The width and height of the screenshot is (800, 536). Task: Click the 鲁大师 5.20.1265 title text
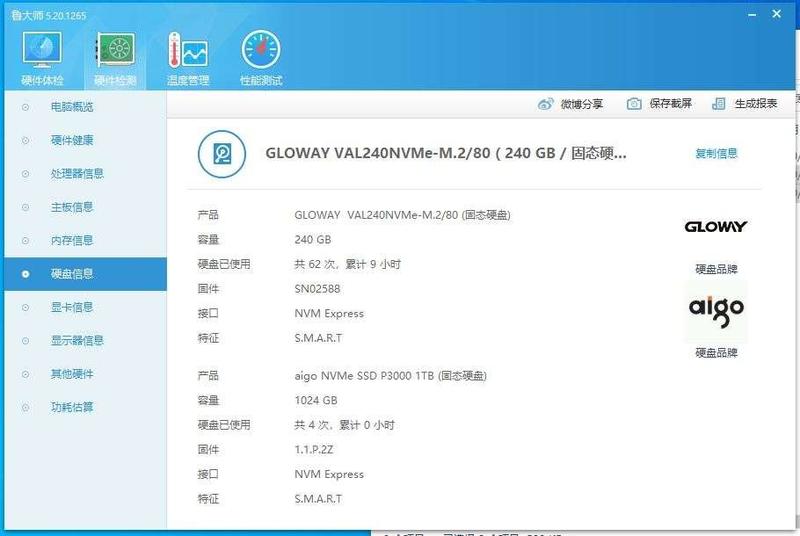click(x=49, y=15)
